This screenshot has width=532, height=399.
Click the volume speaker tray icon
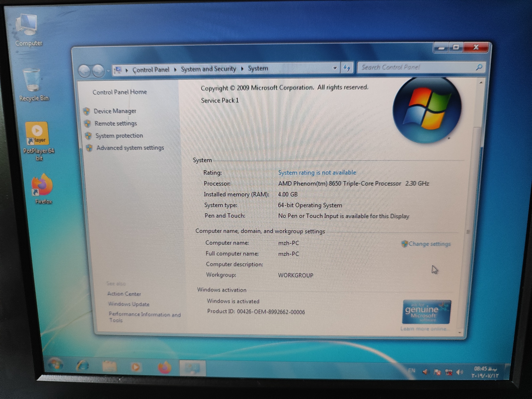[460, 372]
